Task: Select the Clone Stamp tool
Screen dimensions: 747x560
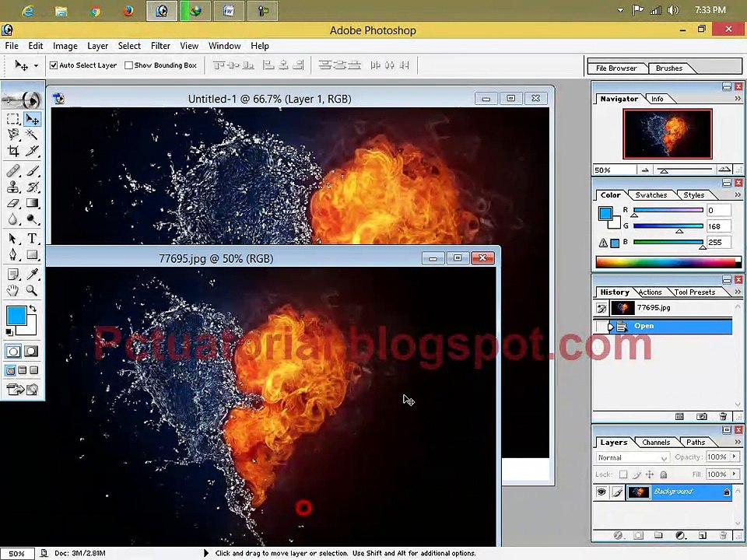Action: click(x=13, y=187)
